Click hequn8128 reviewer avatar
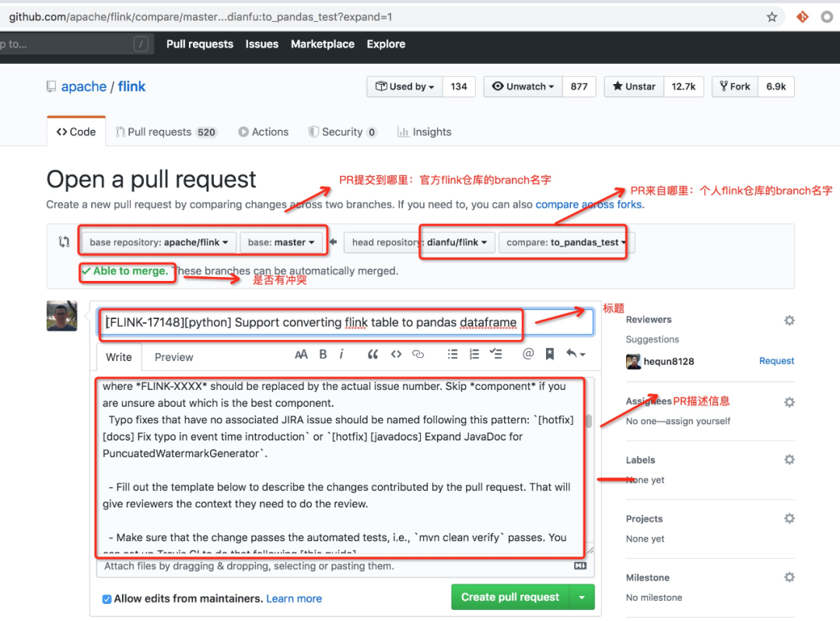 coord(633,362)
